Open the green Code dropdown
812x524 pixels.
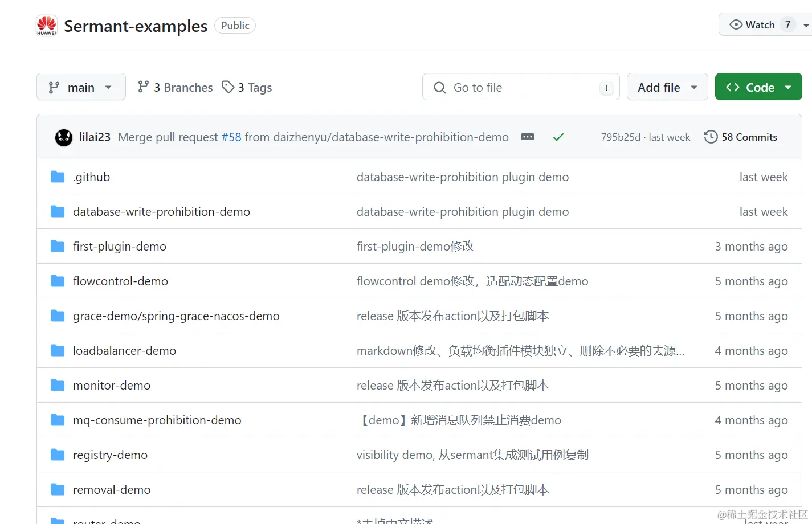tap(758, 87)
